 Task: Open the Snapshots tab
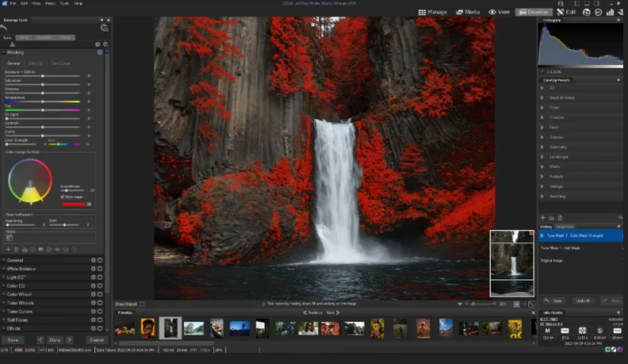click(x=565, y=227)
